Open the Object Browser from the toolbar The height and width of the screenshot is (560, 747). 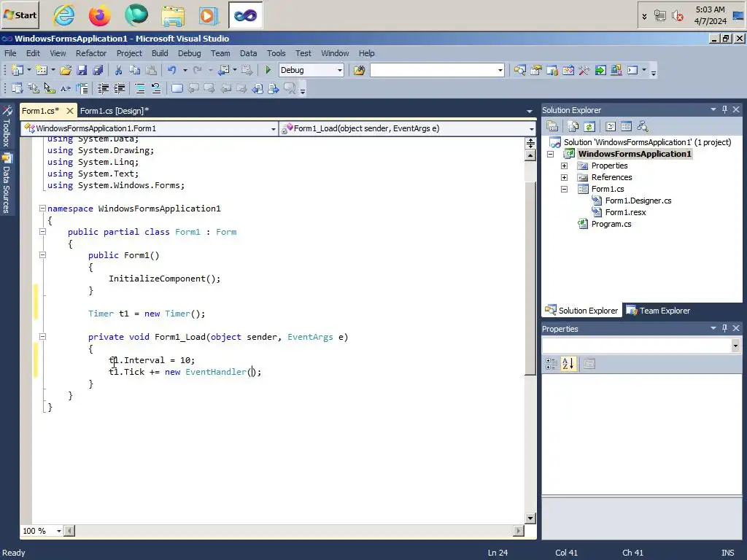click(568, 71)
